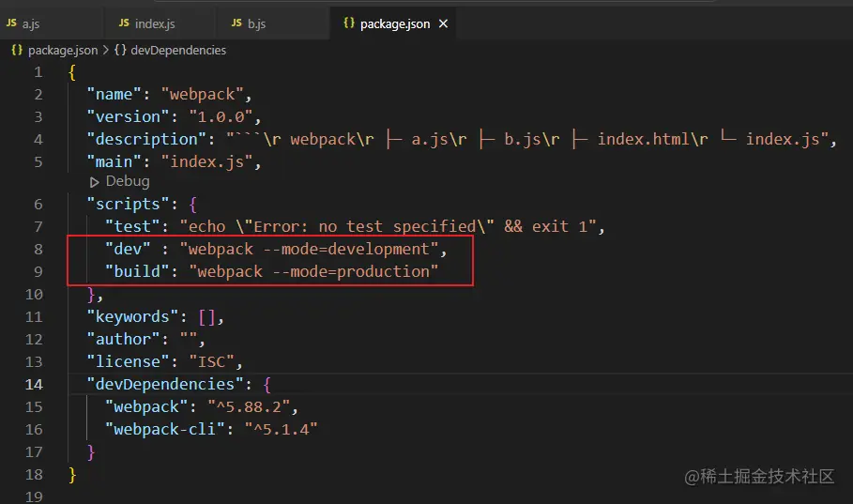Click the "^5.88.2" version value
The image size is (853, 504).
[x=249, y=407]
